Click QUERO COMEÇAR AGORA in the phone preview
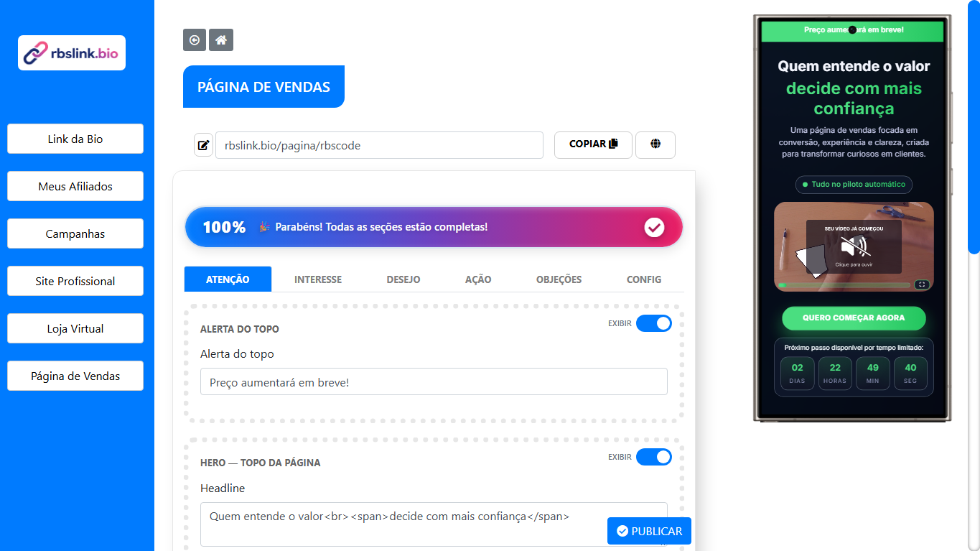This screenshot has width=980, height=551. coord(853,318)
